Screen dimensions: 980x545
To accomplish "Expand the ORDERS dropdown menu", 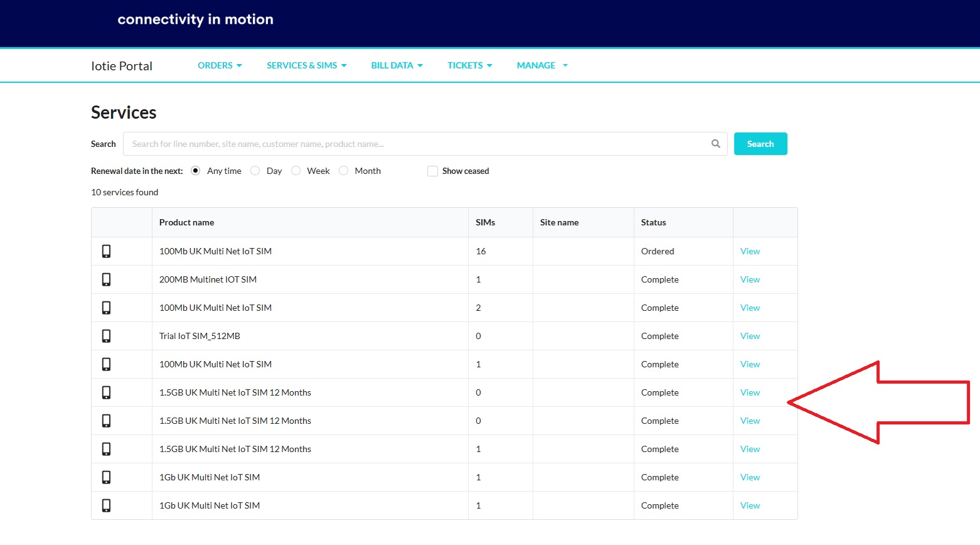I will point(220,65).
